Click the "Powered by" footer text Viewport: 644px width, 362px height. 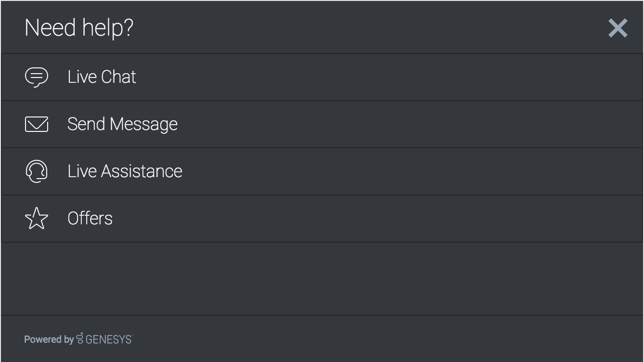pos(49,339)
